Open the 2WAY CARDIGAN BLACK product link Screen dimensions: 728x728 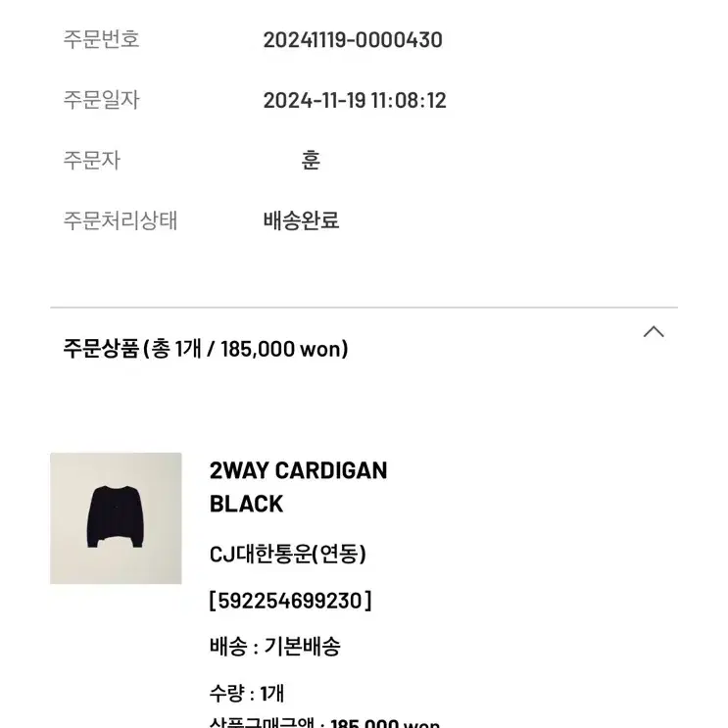click(x=298, y=487)
